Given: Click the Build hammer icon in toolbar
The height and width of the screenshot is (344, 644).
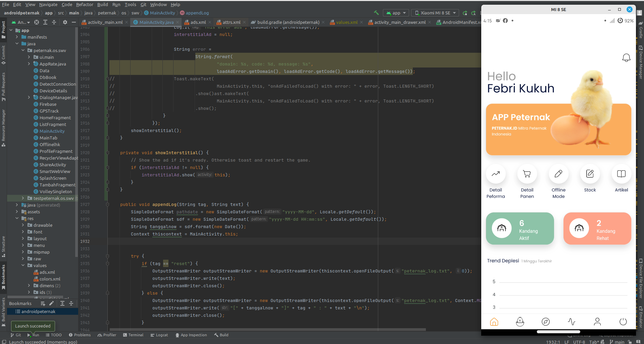Looking at the screenshot, I should tap(376, 13).
